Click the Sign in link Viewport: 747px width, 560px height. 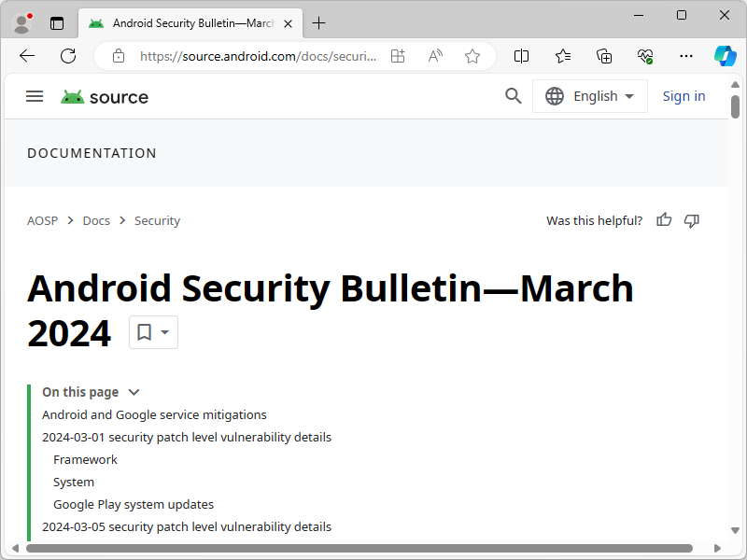tap(684, 96)
